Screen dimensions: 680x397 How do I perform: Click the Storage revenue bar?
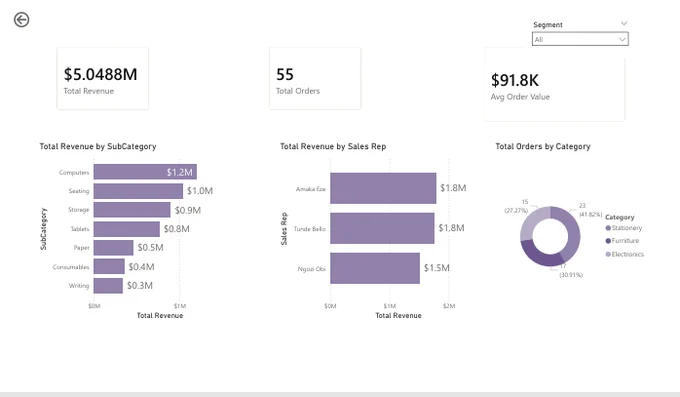(132, 210)
